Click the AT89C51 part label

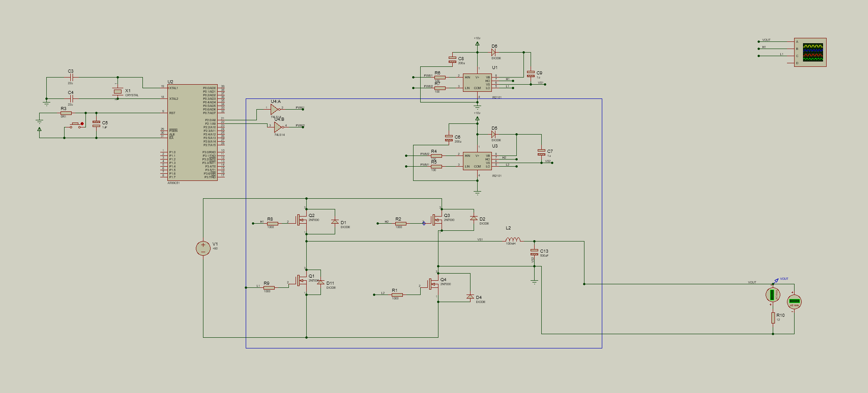point(174,183)
